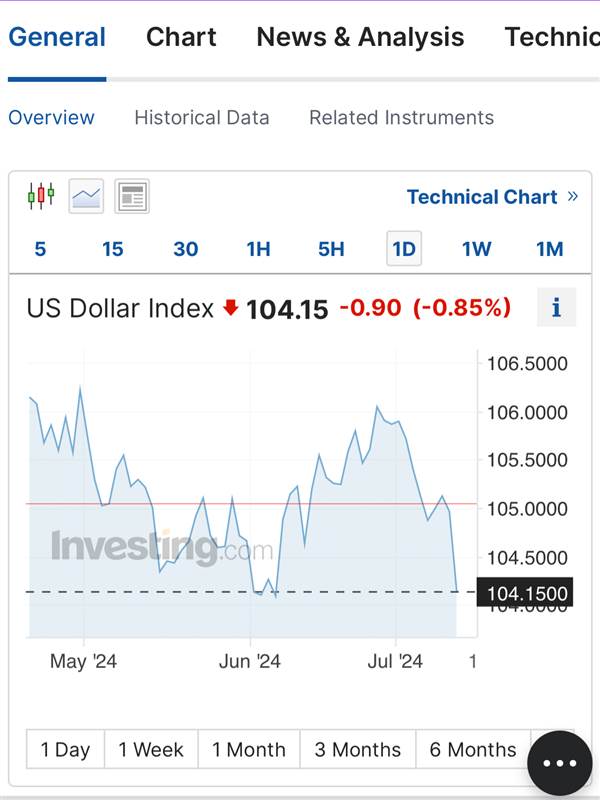Select the candlestick chart icon
Viewport: 600px width, 800px height.
click(x=41, y=196)
